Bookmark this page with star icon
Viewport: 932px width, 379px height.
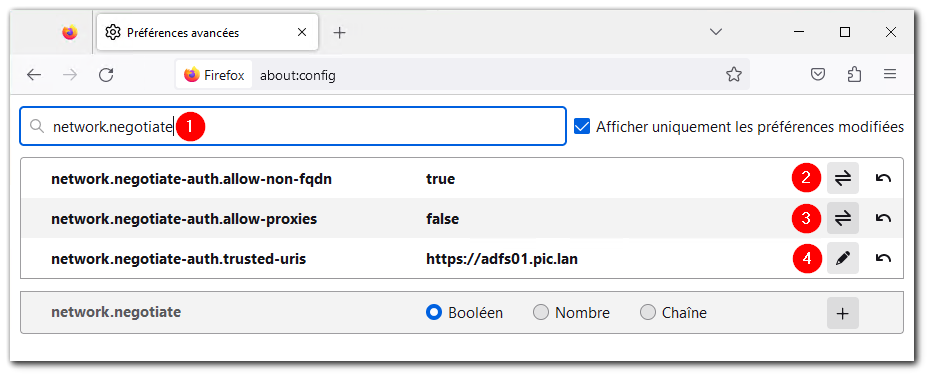pyautogui.click(x=734, y=75)
